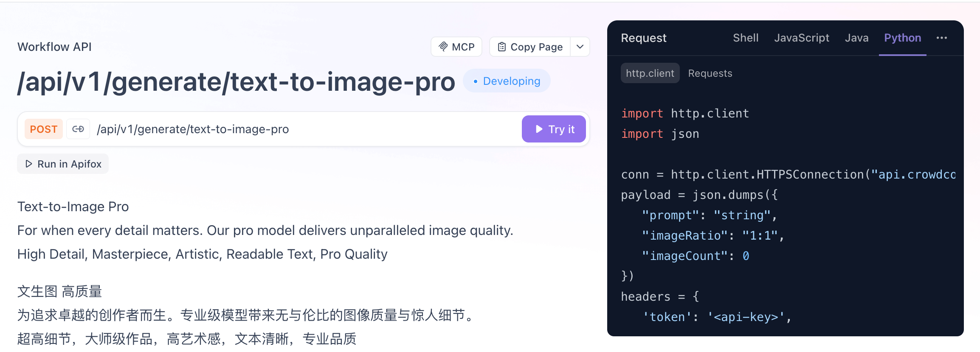Click the 'conn = http.client.HTTPSConnection' code line
980x352 pixels.
tap(788, 174)
